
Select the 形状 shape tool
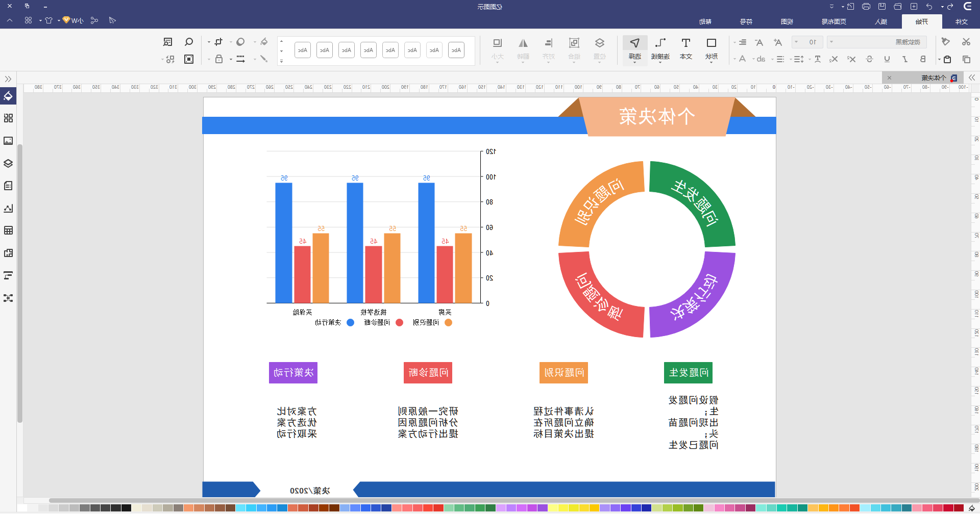(711, 49)
